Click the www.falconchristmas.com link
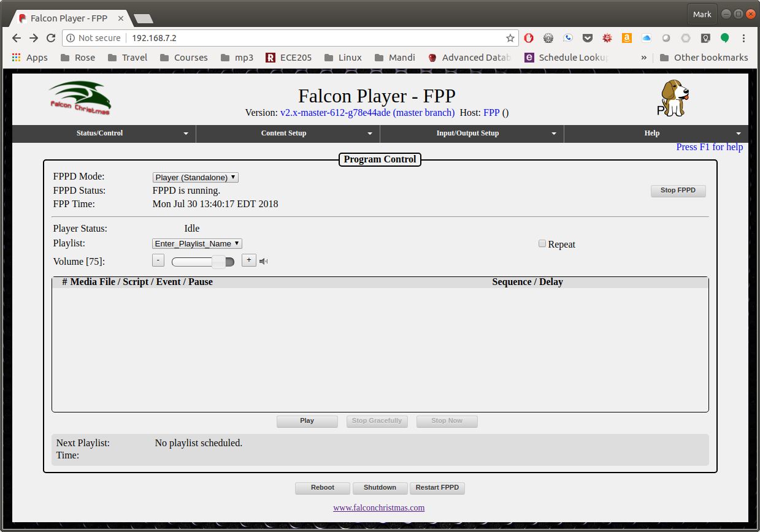This screenshot has width=760, height=532. point(378,507)
